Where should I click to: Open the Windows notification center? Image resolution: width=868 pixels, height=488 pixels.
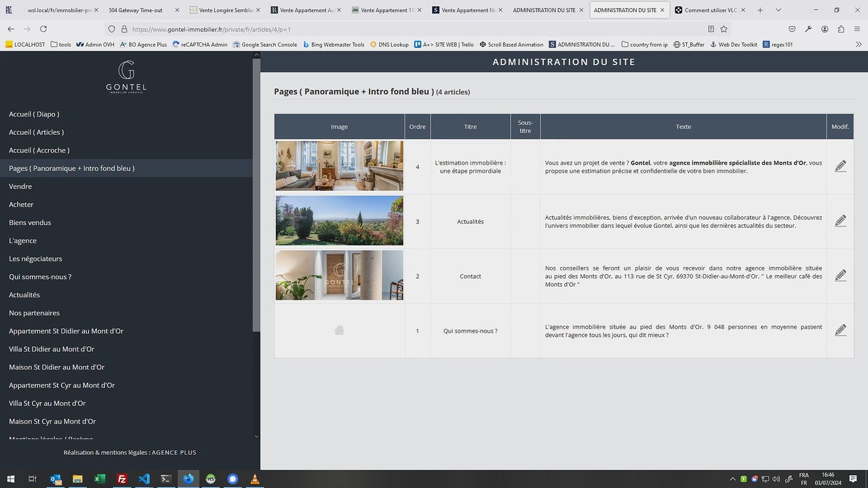(854, 479)
